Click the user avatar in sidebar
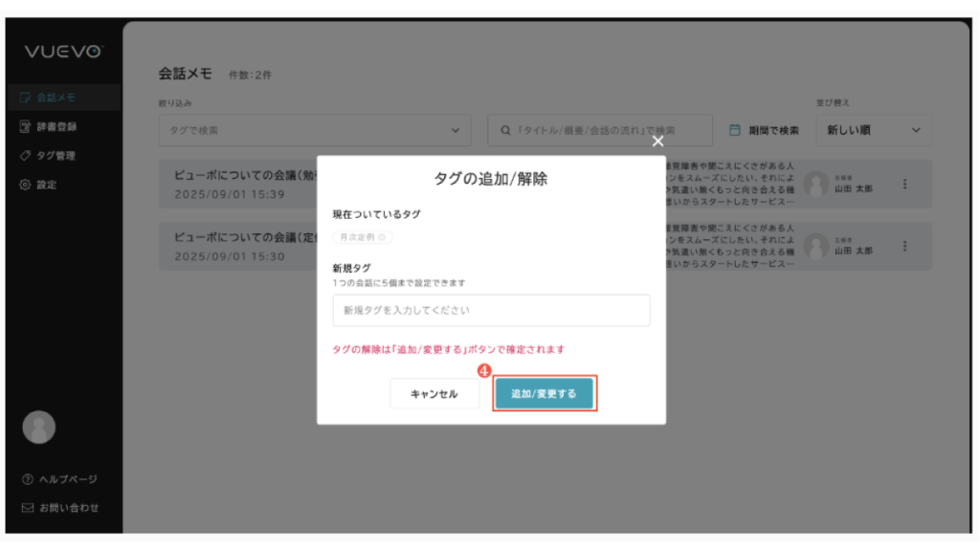Image resolution: width=980 pixels, height=551 pixels. (x=38, y=427)
